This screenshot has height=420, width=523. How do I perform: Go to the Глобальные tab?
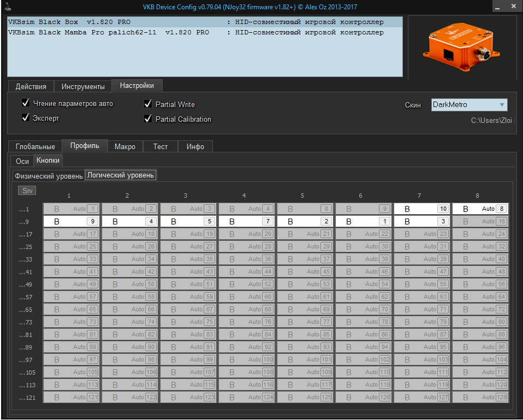35,146
